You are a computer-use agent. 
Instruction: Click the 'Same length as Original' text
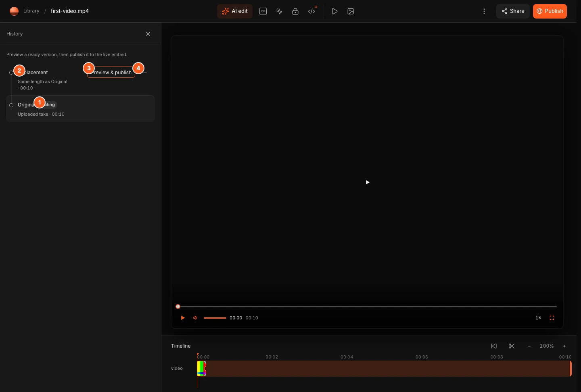[x=42, y=81]
